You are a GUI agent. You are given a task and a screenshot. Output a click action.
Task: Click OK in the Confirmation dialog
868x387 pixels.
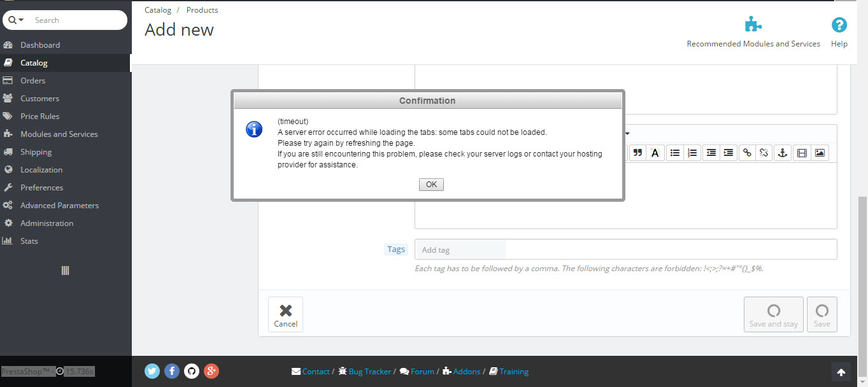[431, 185]
